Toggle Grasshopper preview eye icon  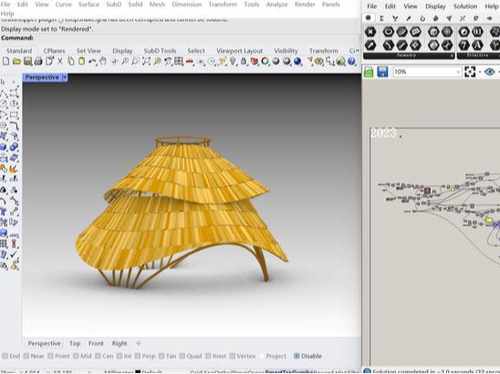(489, 72)
